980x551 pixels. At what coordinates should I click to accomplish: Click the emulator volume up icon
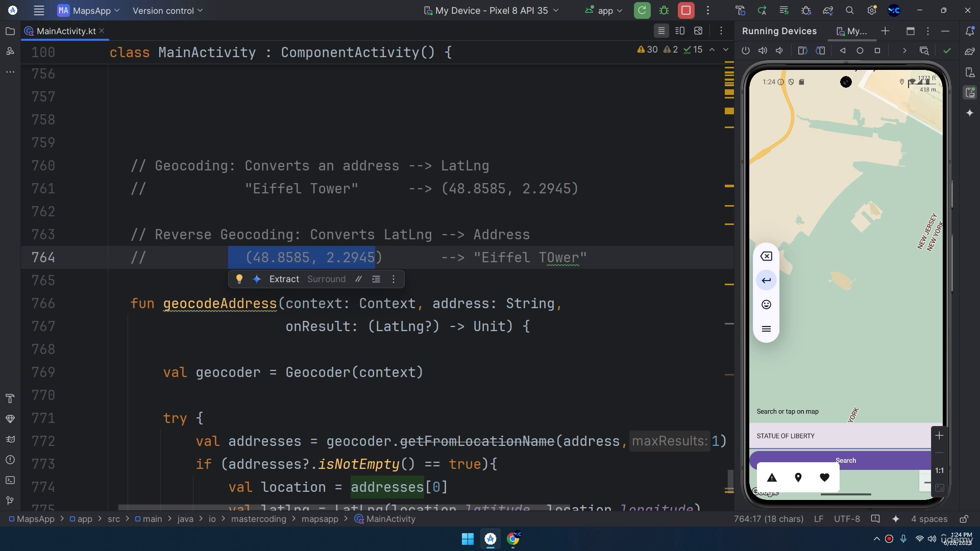pyautogui.click(x=763, y=51)
